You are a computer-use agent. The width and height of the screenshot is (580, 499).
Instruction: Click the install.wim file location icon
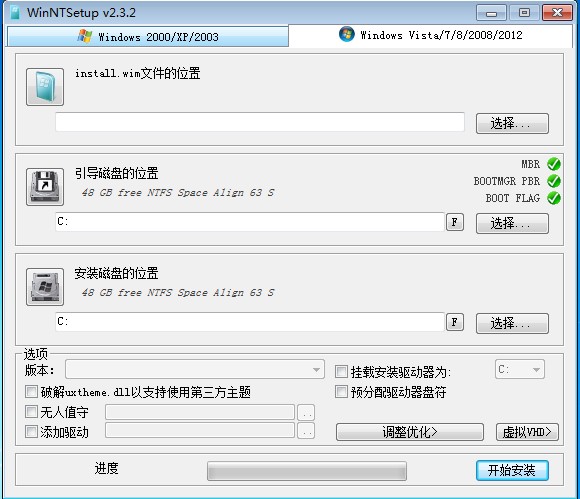coord(45,87)
